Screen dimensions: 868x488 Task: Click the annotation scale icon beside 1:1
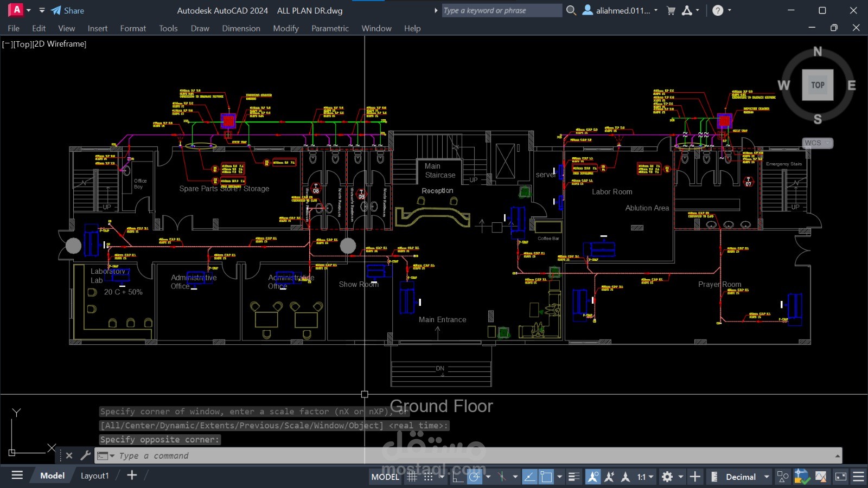point(626,477)
